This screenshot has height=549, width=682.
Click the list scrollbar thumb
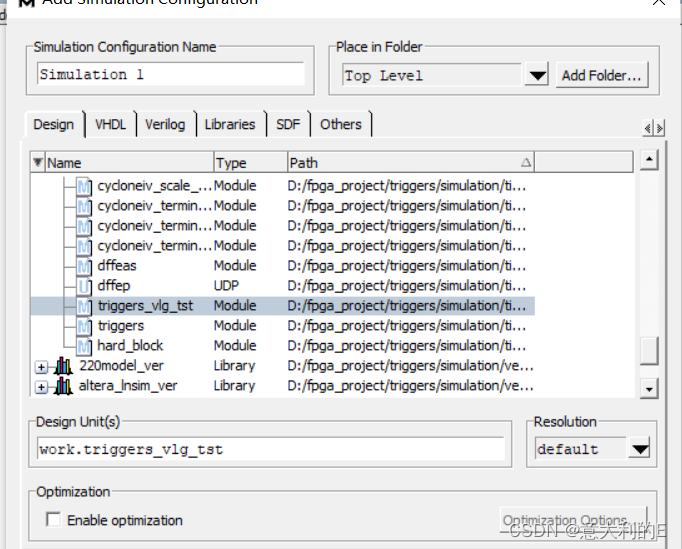pyautogui.click(x=649, y=351)
